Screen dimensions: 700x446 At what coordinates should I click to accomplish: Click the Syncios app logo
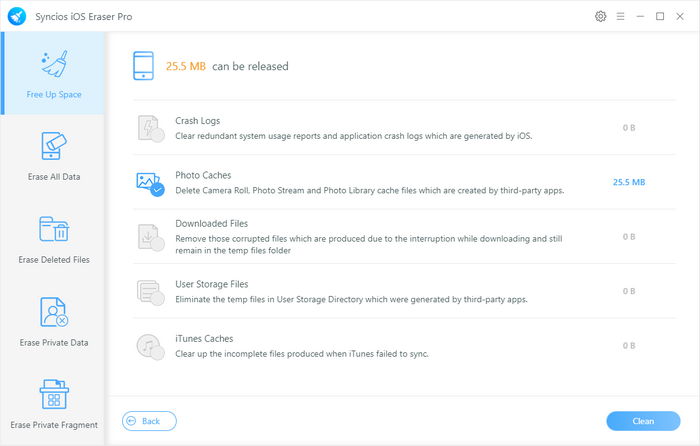click(17, 17)
